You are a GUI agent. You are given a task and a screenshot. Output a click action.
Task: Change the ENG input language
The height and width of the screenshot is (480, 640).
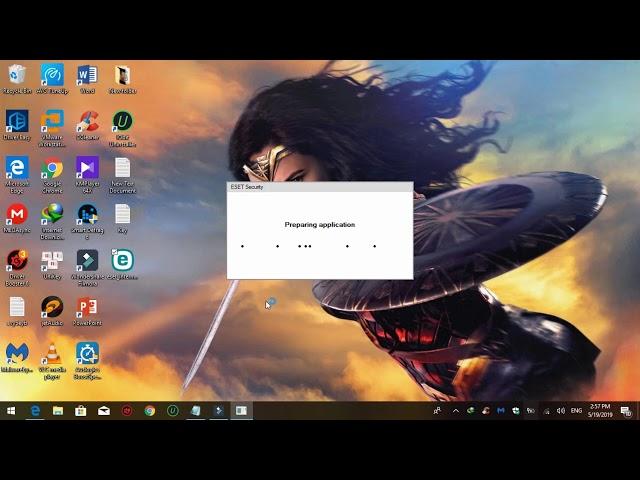(576, 411)
